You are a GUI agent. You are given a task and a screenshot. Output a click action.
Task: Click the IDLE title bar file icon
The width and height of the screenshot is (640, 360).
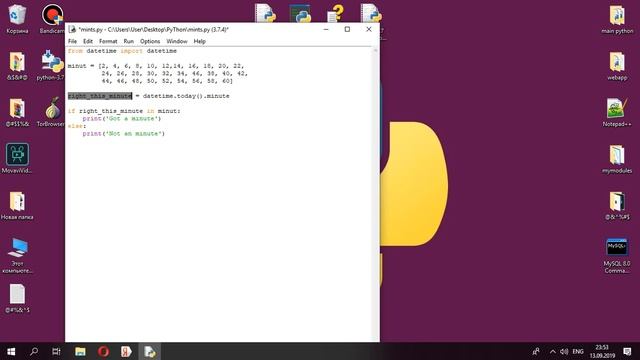point(72,29)
